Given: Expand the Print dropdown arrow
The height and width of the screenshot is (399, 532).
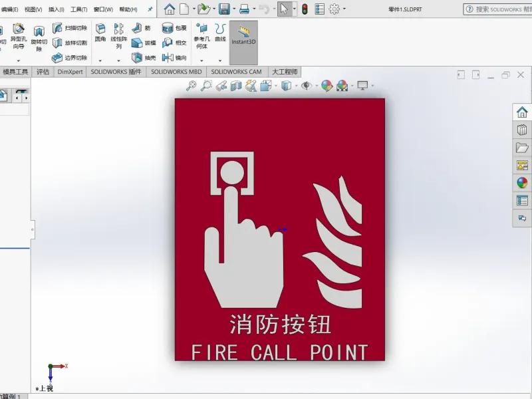Looking at the screenshot, I should [254, 9].
